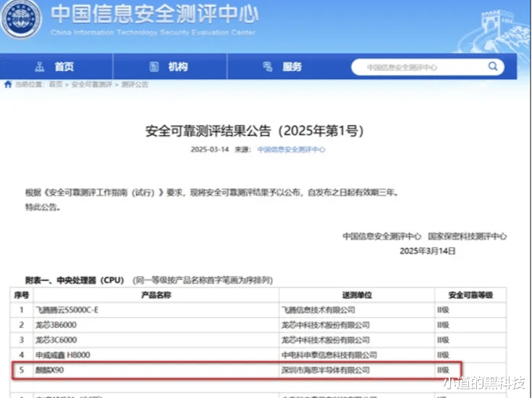
Task: Click the CNITSEC emblem logo
Action: pos(21,18)
